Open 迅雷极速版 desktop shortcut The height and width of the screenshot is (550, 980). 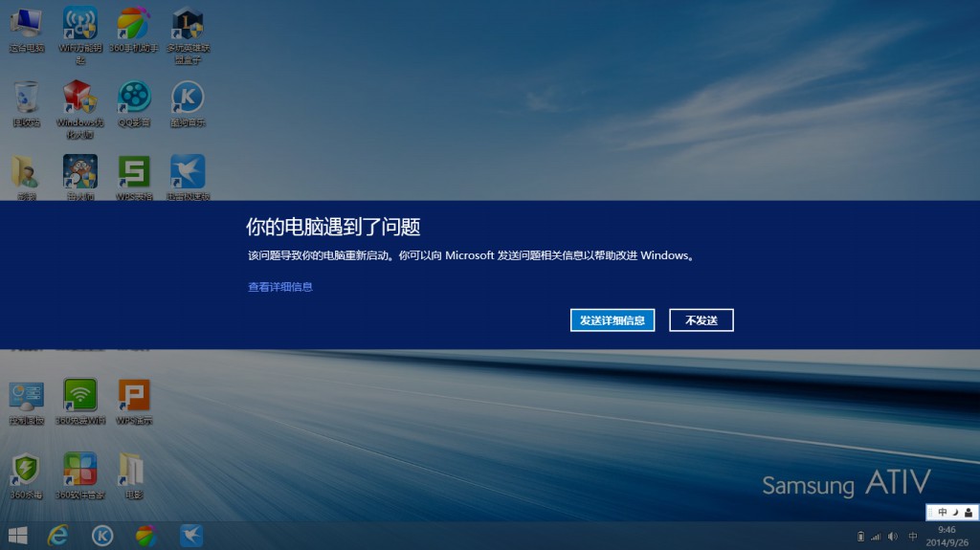click(x=188, y=177)
